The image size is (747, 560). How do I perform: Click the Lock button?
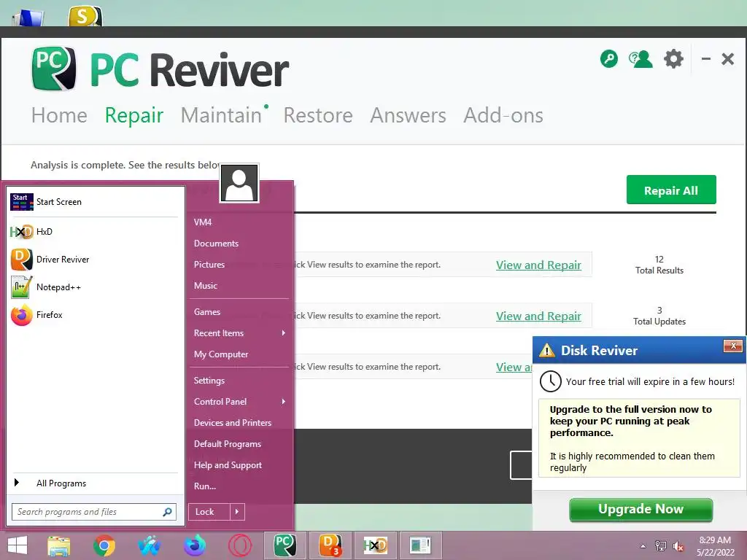[209, 512]
